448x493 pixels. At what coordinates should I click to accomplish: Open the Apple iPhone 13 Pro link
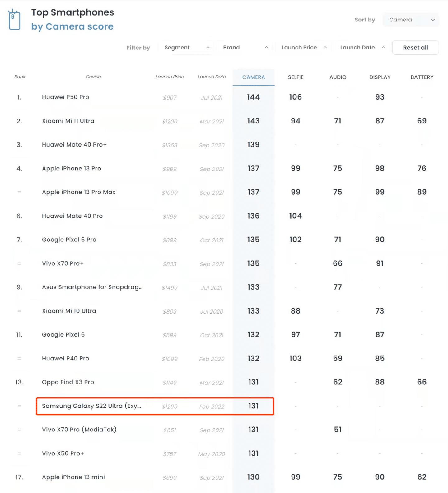[72, 169]
